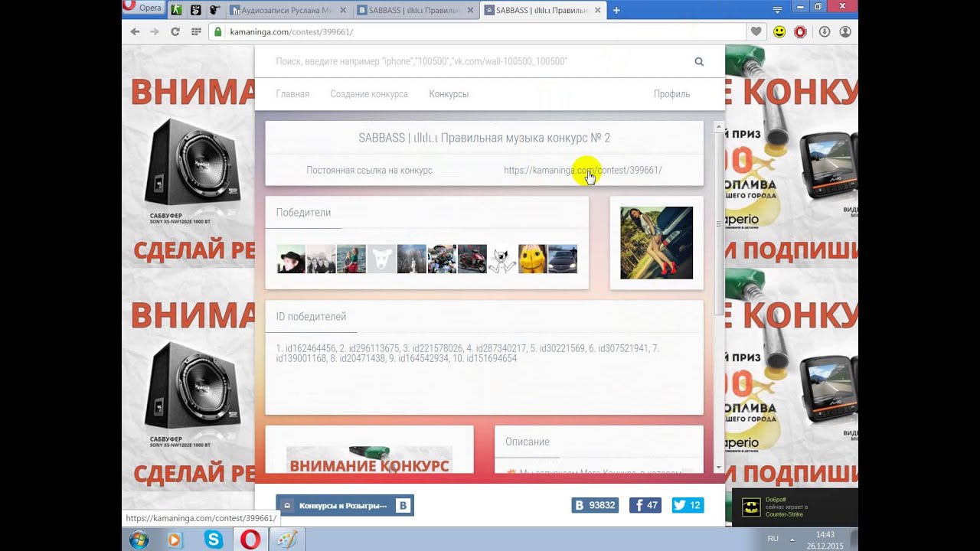Click the permanent contest link URL
The width and height of the screenshot is (980, 551).
coord(583,170)
